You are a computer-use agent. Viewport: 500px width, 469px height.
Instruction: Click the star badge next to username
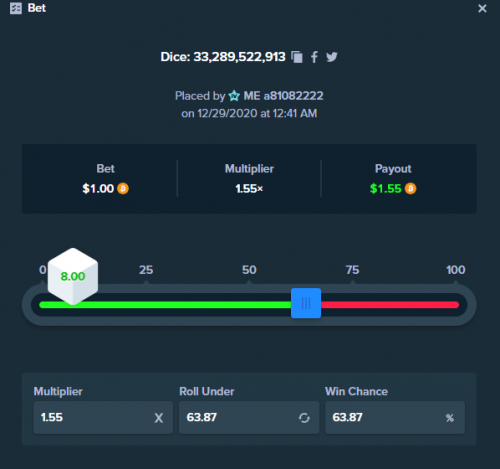tap(234, 96)
